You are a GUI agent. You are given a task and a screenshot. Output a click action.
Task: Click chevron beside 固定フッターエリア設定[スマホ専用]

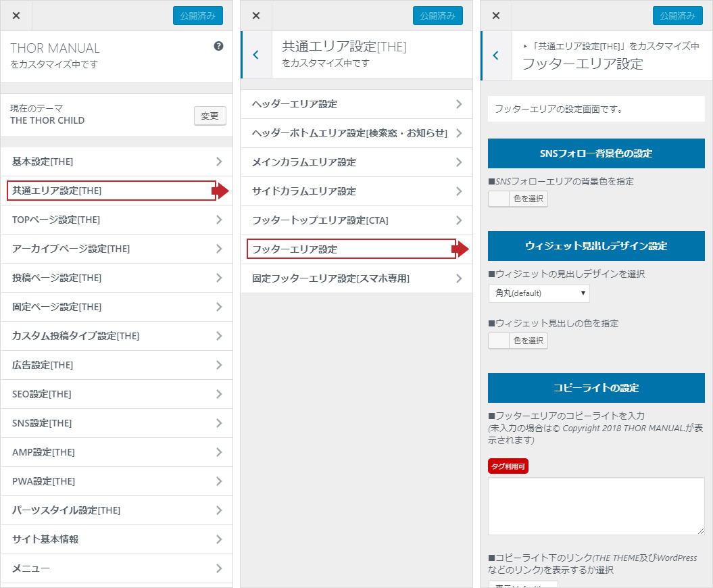tap(459, 278)
